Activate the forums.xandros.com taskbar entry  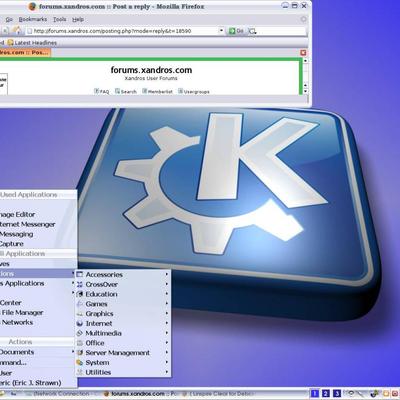tap(141, 394)
